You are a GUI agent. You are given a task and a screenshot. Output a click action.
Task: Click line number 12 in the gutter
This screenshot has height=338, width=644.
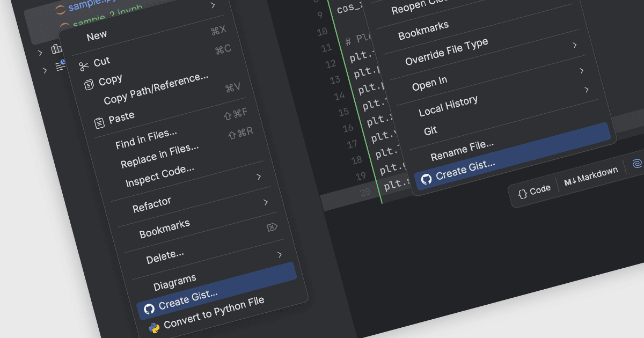[x=331, y=64]
